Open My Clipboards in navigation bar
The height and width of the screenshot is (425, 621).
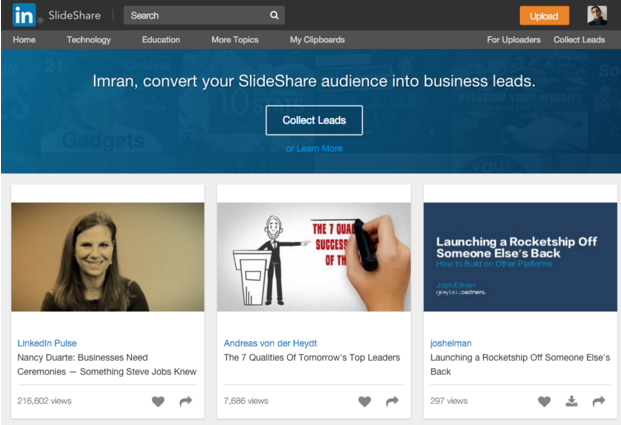317,40
